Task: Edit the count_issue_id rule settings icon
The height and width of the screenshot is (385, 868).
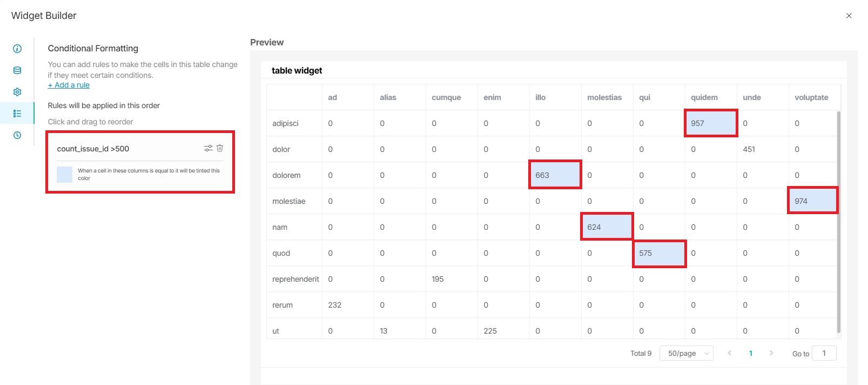Action: click(x=208, y=148)
